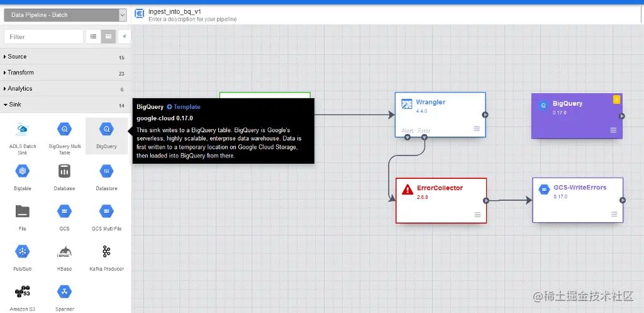Click the Wrangler Error port
This screenshot has height=313, width=644.
[x=425, y=137]
